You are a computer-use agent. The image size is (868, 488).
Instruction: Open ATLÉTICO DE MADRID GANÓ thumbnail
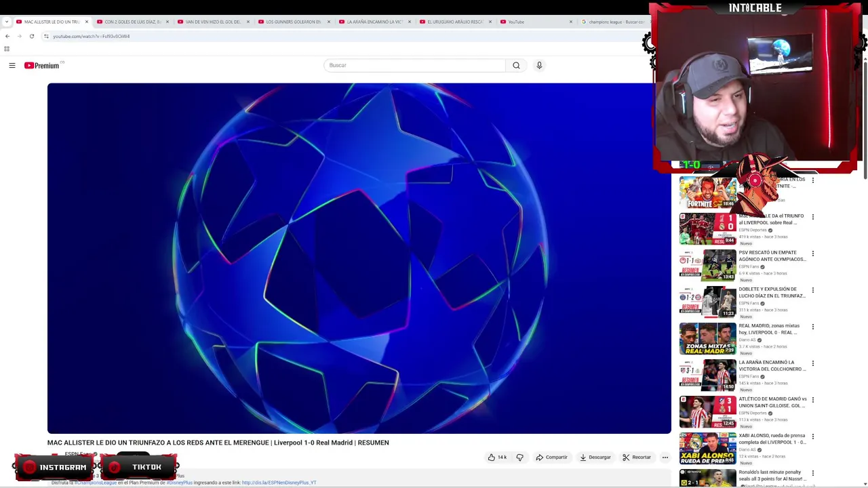[x=707, y=412]
